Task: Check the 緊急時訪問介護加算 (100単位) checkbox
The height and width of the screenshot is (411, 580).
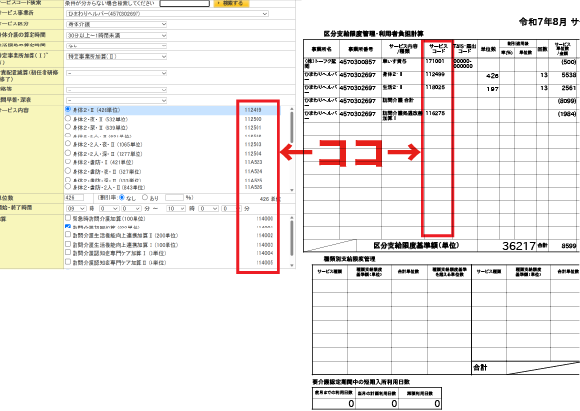Action: [68, 218]
